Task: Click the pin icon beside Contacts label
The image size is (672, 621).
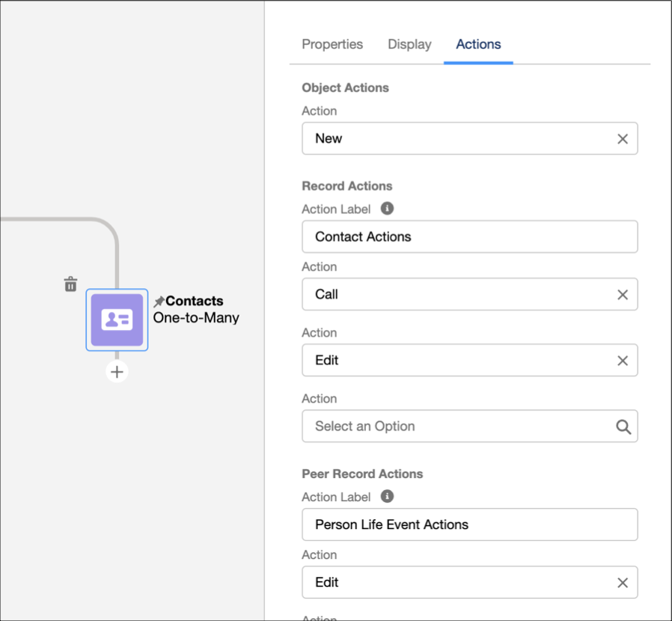Action: [x=159, y=301]
